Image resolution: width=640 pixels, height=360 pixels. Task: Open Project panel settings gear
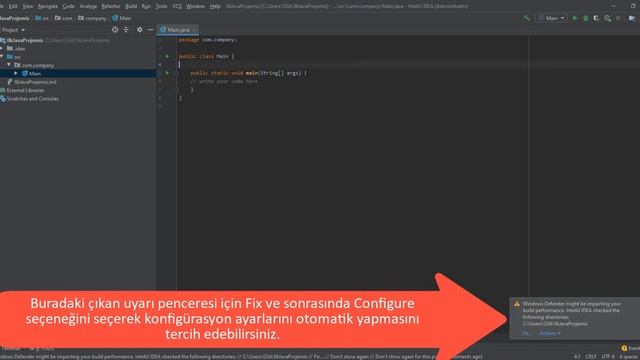pos(140,30)
